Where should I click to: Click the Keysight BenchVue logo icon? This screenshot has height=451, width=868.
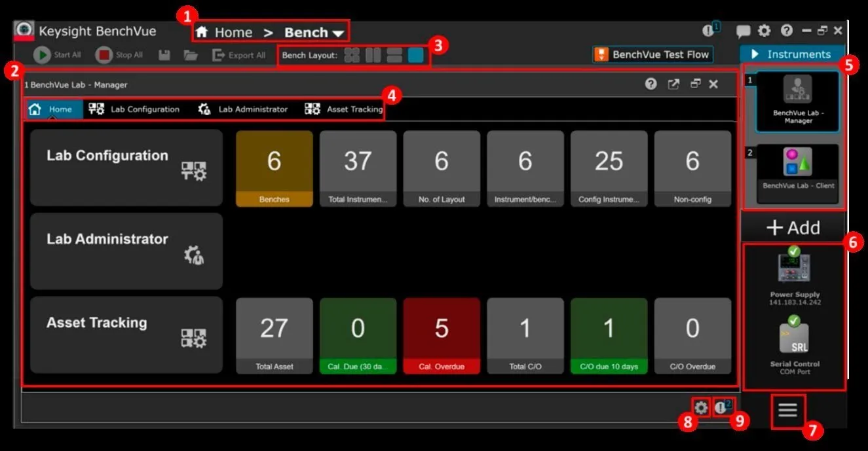click(x=24, y=31)
